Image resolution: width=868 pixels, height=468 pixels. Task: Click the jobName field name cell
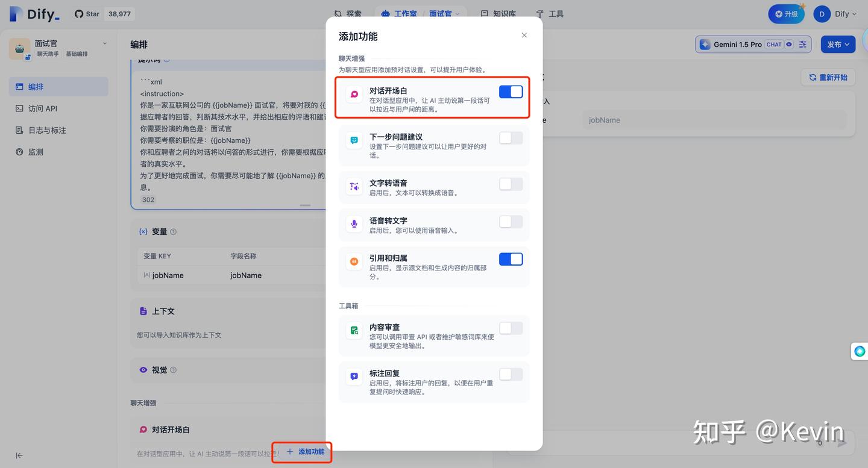246,275
